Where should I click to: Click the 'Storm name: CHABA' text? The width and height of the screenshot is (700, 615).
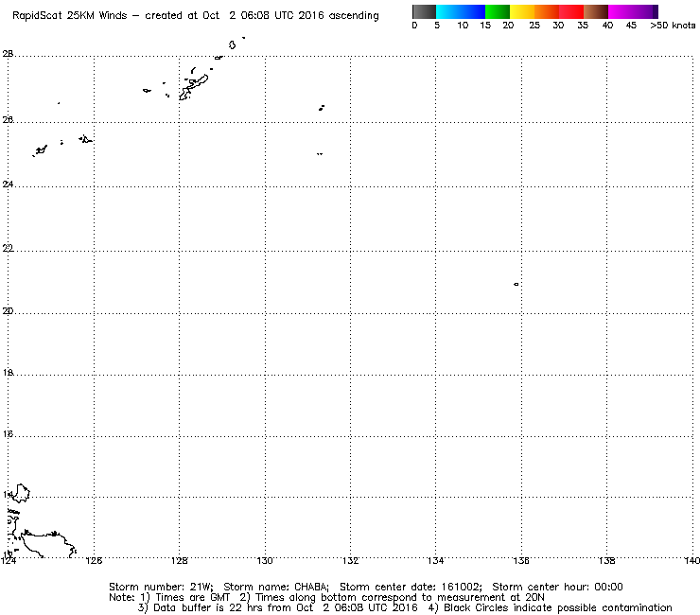[x=276, y=587]
